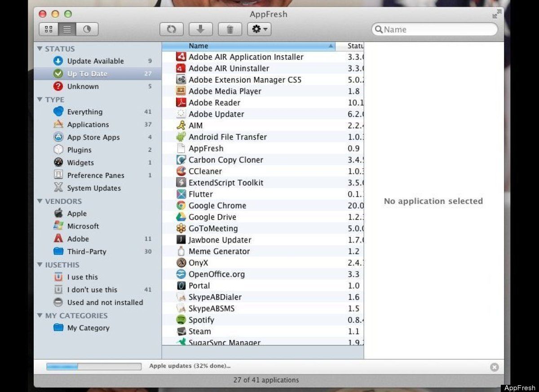The image size is (539, 392).
Task: Collapse the IUSETHIS section
Action: tap(40, 264)
